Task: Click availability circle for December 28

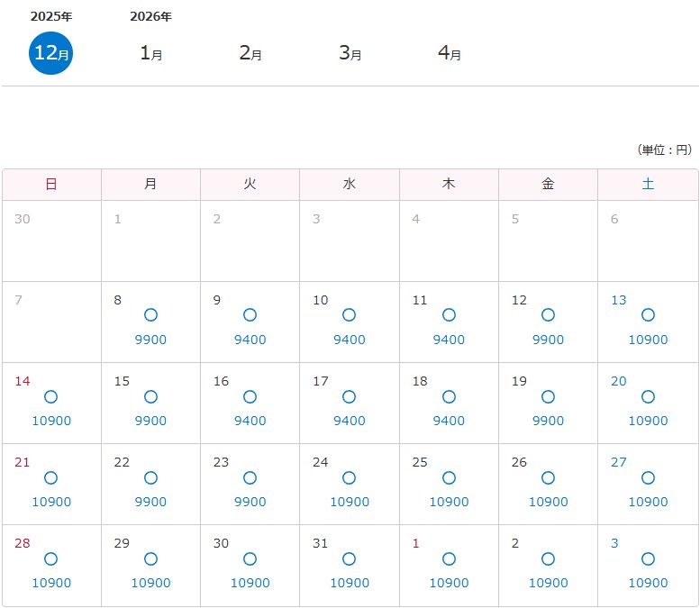Action: [51, 558]
